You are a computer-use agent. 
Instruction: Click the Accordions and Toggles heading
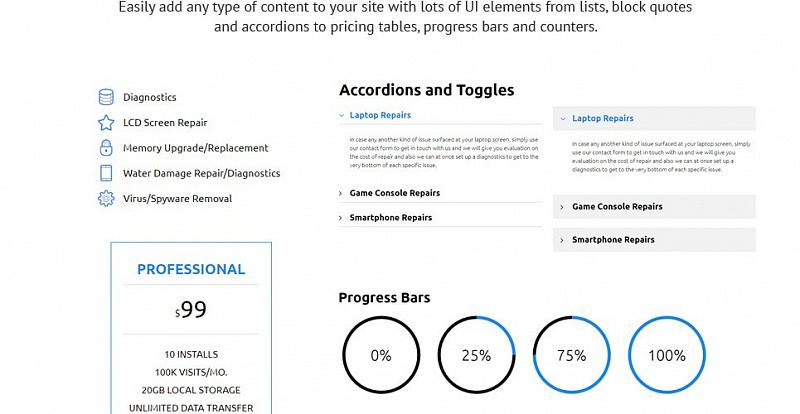pos(427,90)
